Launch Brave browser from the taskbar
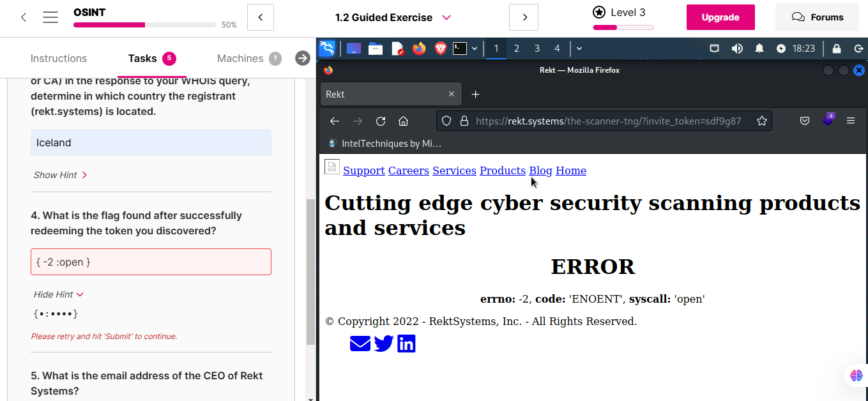Screen dimensions: 868x401 coord(440,49)
